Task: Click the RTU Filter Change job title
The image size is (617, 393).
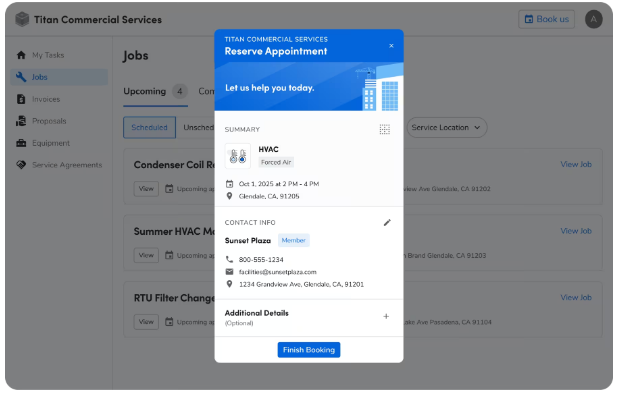Action: (x=174, y=298)
